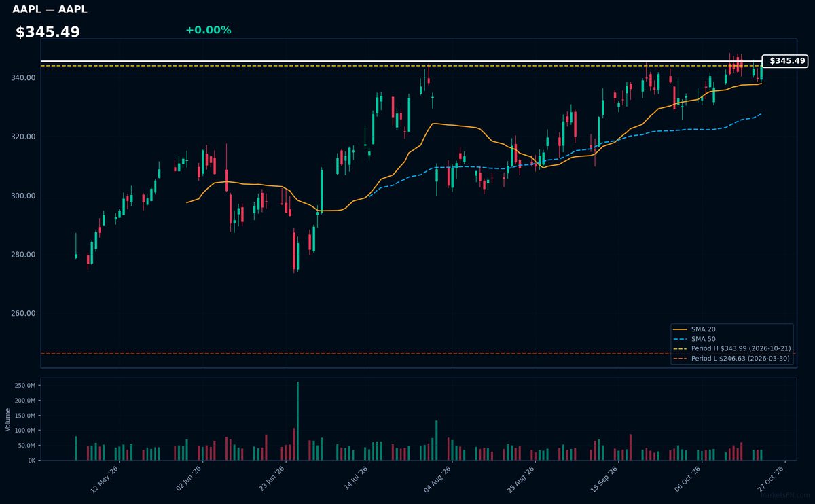
Task: Click the 0K volume axis label
Action: (x=31, y=461)
